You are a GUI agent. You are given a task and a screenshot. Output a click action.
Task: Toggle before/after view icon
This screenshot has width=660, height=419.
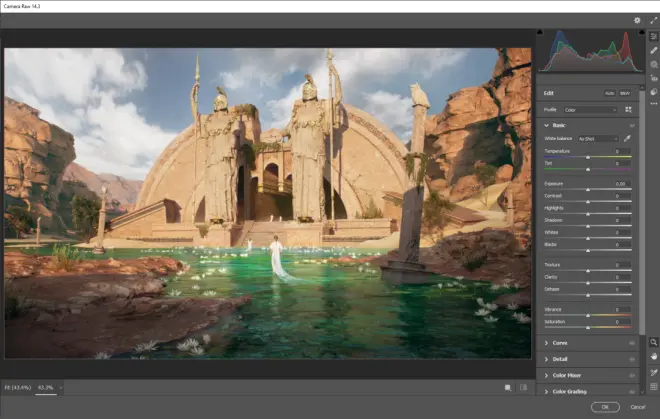coord(508,387)
